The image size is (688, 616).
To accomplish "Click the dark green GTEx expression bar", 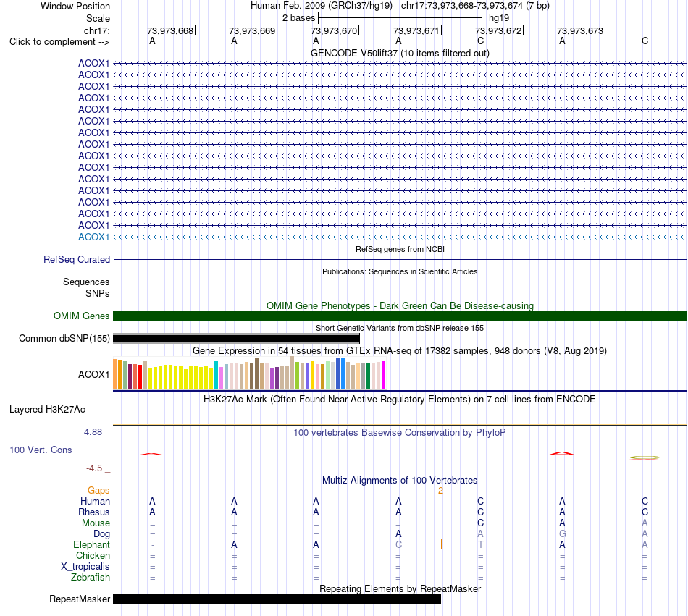I will pos(368,376).
